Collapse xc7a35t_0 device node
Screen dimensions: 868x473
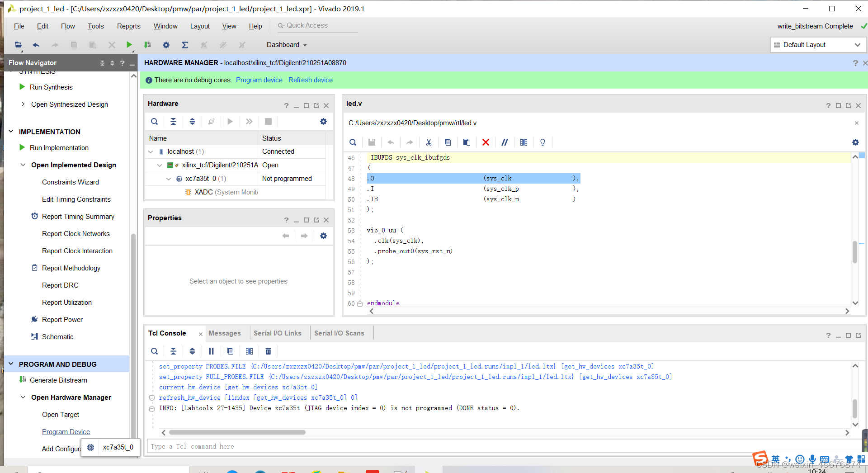169,179
